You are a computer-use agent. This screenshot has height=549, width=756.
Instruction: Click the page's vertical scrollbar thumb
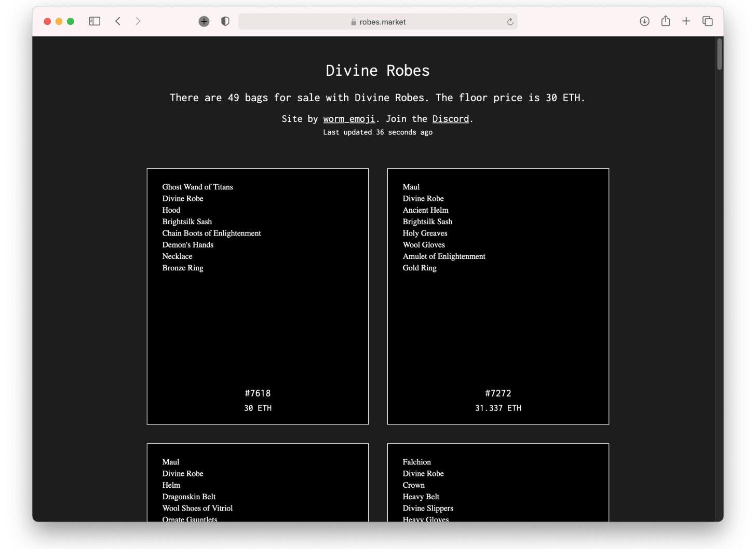pos(719,54)
